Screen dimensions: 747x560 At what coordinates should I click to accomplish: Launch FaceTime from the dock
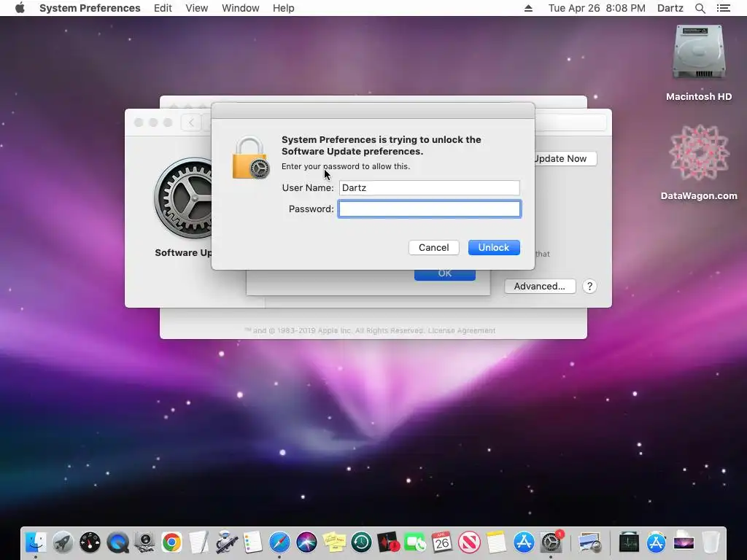[x=415, y=542]
